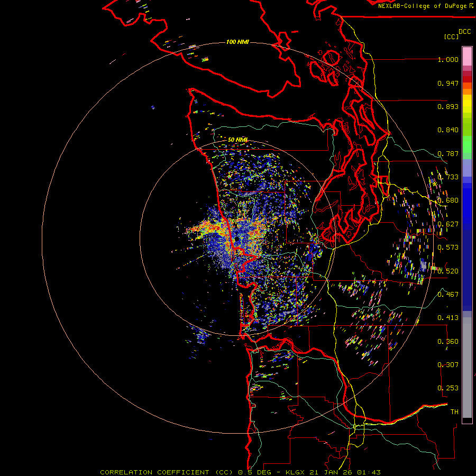Viewport: 476px width, 476px height.
Task: Select the 0.627 scale label
Action: click(448, 224)
